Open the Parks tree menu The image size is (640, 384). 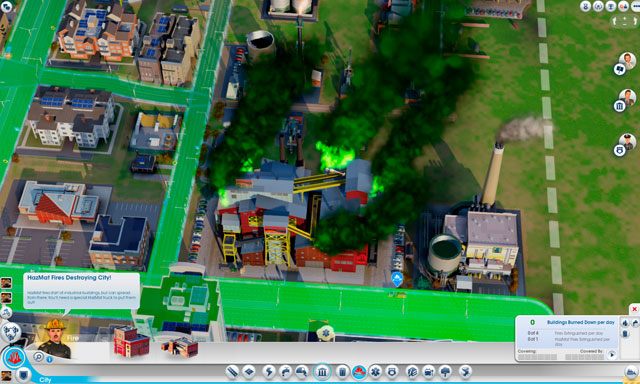[x=445, y=372]
